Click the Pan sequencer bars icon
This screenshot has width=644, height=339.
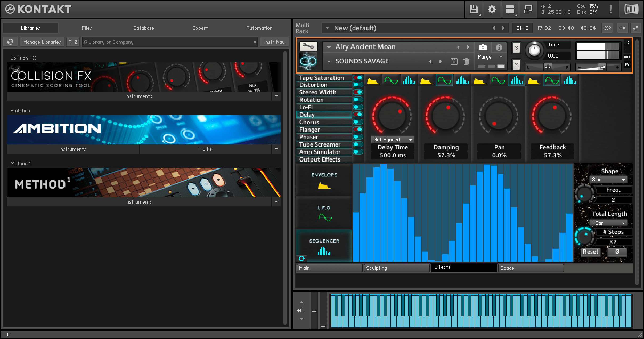516,80
